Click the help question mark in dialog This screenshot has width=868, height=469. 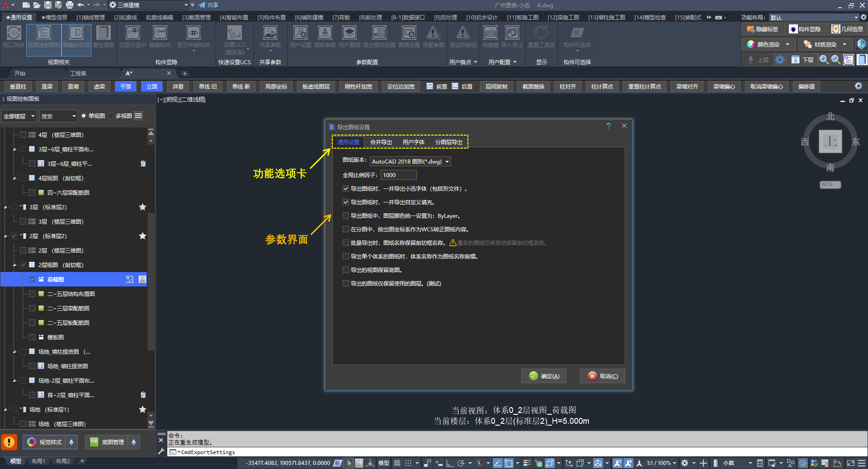609,126
